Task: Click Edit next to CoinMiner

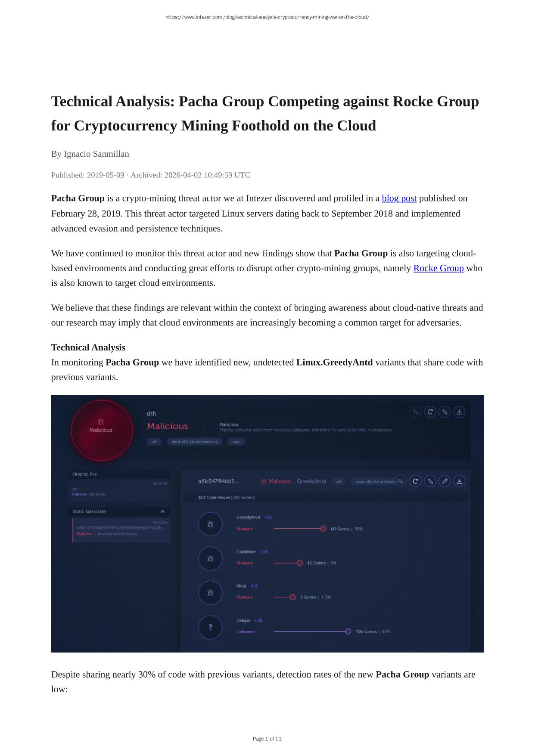Action: (264, 552)
